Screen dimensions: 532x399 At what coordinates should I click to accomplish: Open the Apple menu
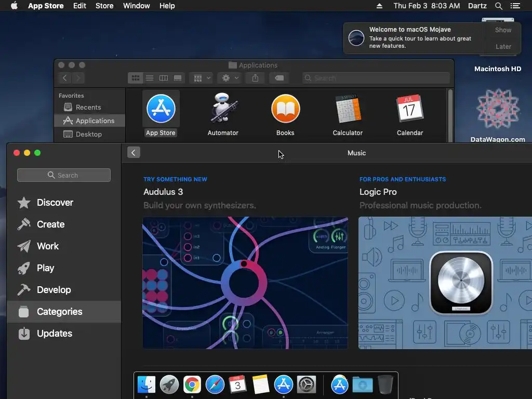coord(14,6)
